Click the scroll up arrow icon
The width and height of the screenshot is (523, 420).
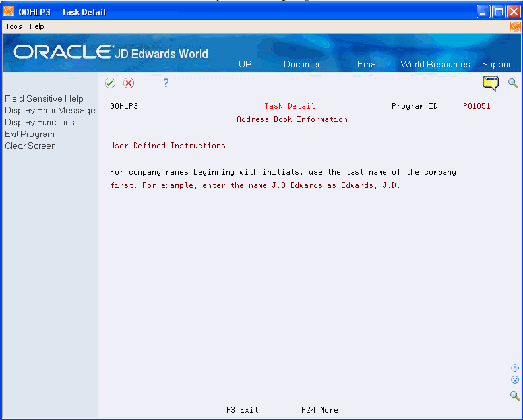point(515,368)
